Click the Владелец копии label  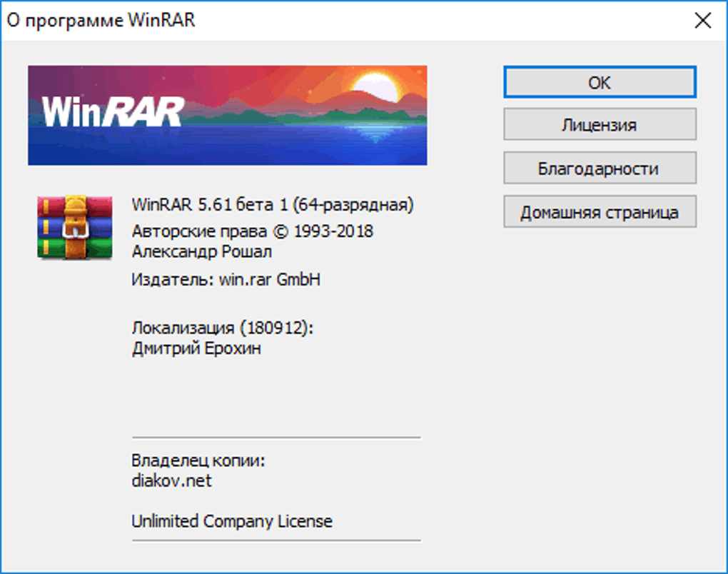click(198, 460)
